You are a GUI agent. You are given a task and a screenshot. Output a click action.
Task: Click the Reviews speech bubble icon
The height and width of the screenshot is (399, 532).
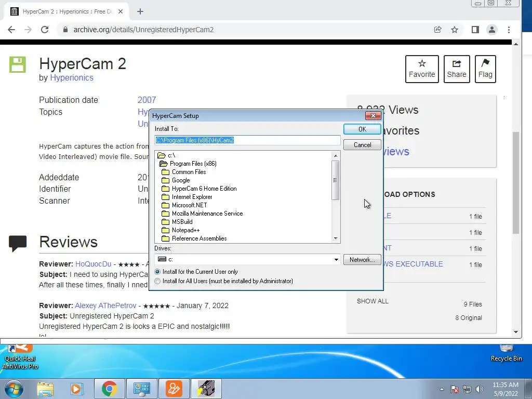[17, 243]
